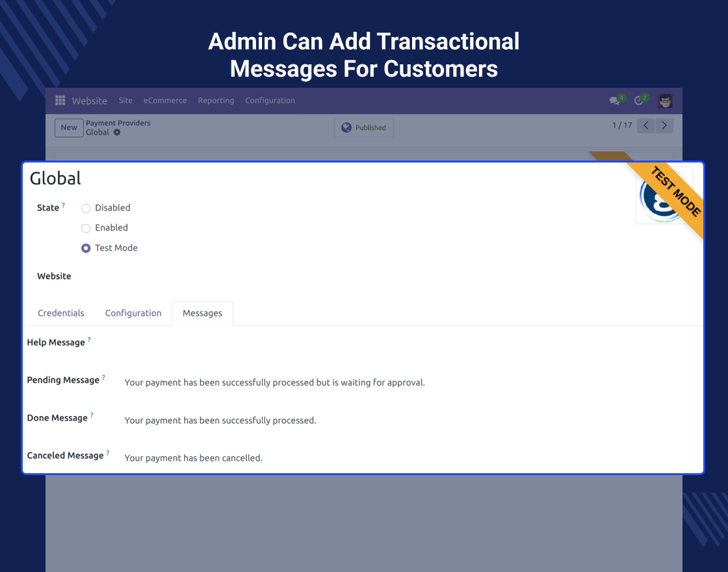The width and height of the screenshot is (728, 572).
Task: Select the Test Mode radio button
Action: [x=86, y=248]
